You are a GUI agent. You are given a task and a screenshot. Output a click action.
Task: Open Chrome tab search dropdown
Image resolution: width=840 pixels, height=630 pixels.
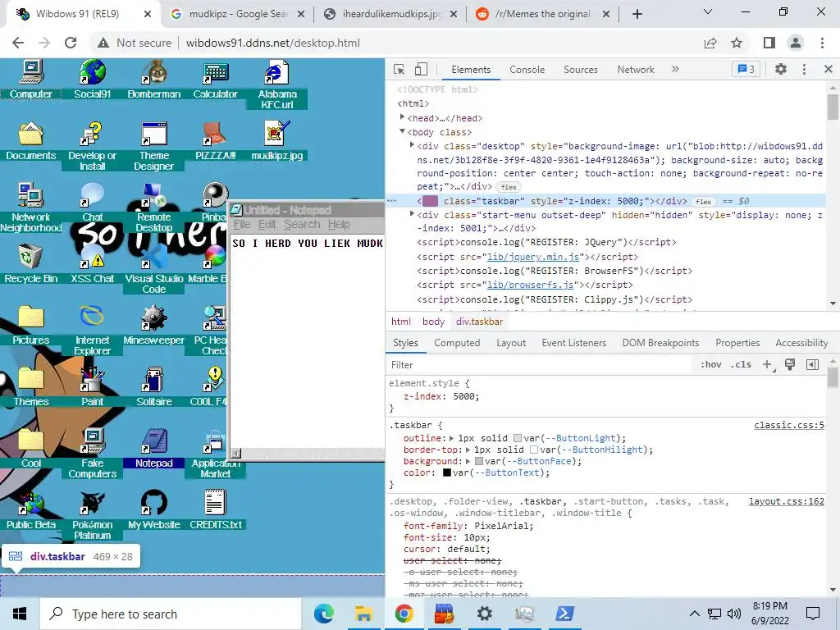708,11
